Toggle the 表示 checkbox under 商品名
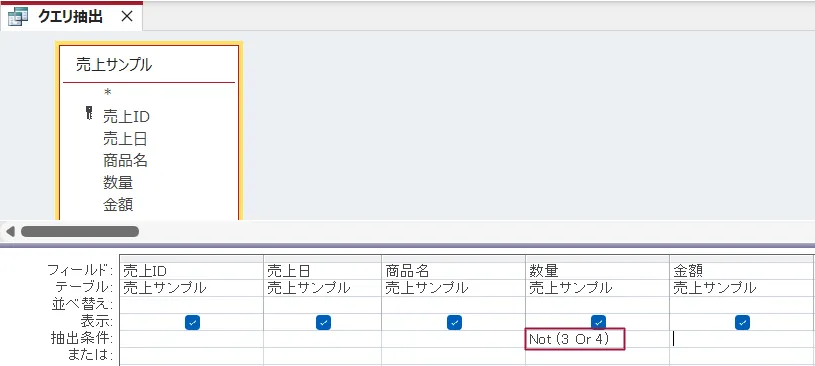 pyautogui.click(x=454, y=323)
